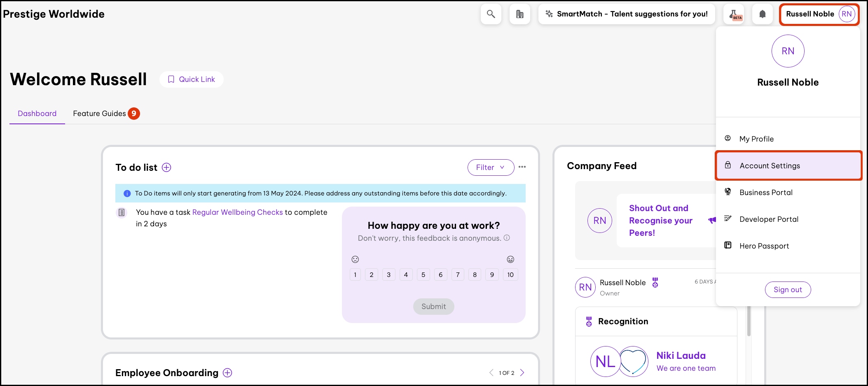
Task: Click the search magnifier icon
Action: (491, 14)
